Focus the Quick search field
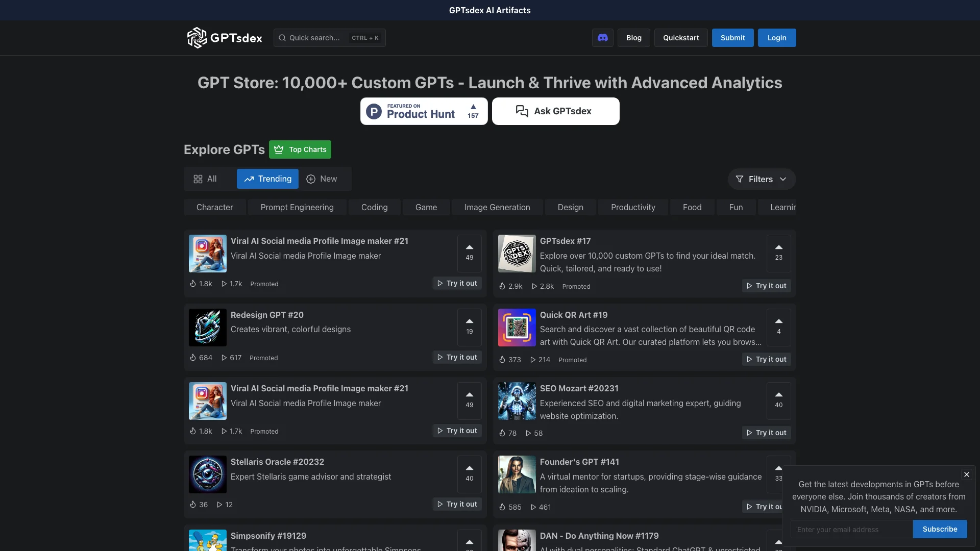The image size is (980, 551). tap(329, 38)
